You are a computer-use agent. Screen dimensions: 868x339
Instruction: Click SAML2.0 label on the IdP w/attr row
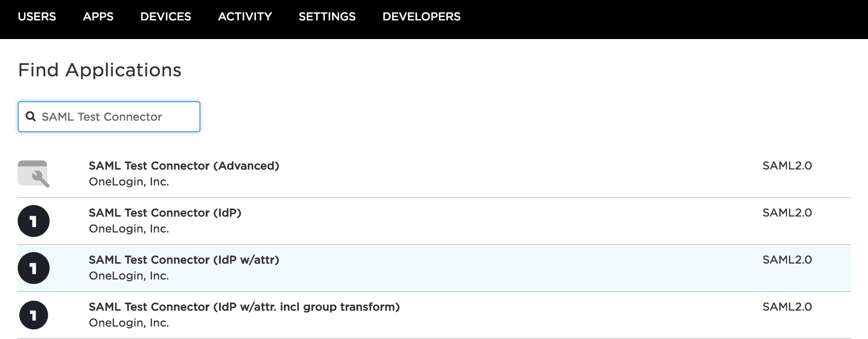tap(787, 260)
